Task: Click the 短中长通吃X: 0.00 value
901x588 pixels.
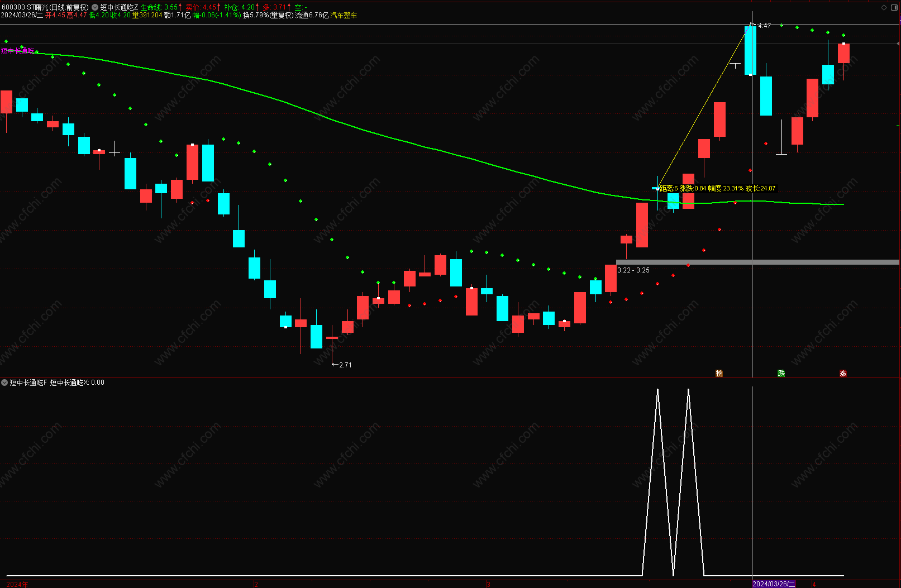Action: coord(77,383)
